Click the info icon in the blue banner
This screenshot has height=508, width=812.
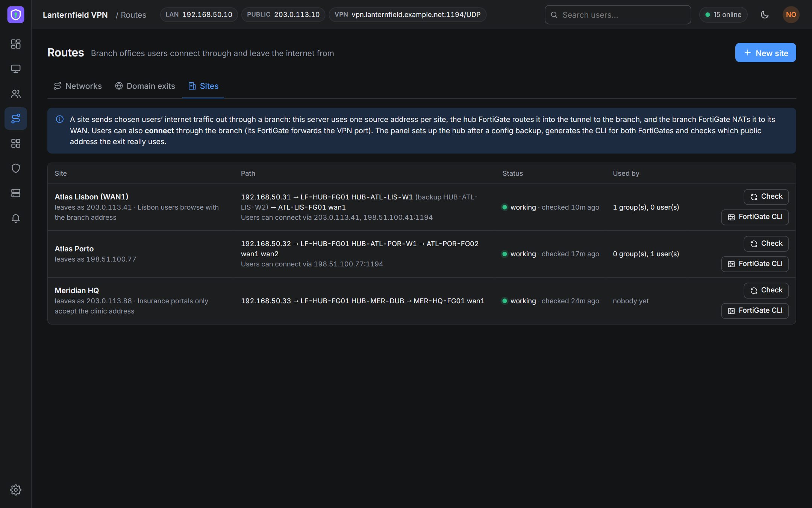click(x=60, y=119)
